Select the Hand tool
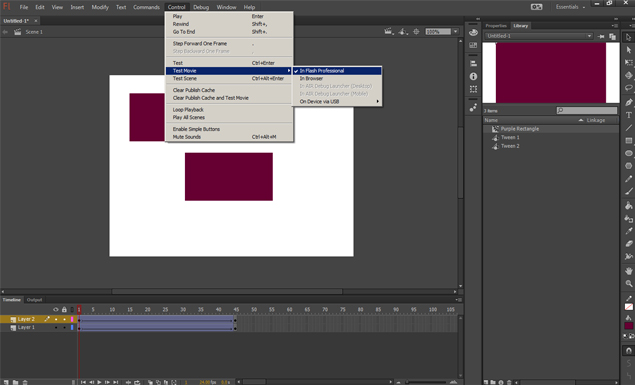Screen dimensions: 635x385 [629, 271]
